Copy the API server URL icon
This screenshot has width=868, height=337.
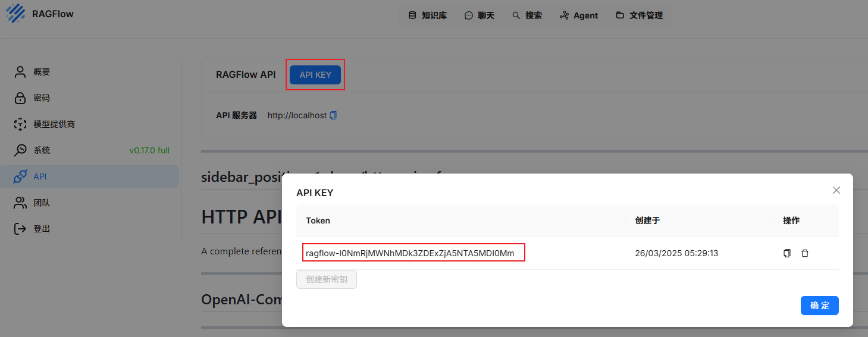(x=333, y=115)
